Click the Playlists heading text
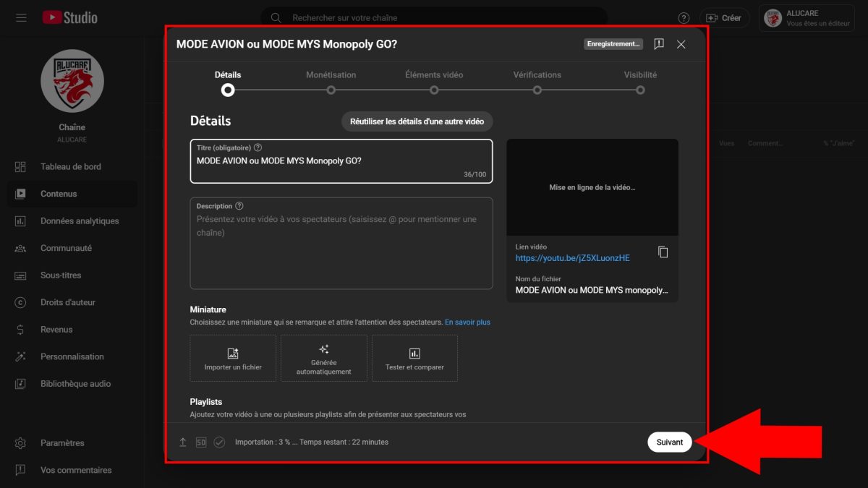This screenshot has width=868, height=488. point(206,402)
